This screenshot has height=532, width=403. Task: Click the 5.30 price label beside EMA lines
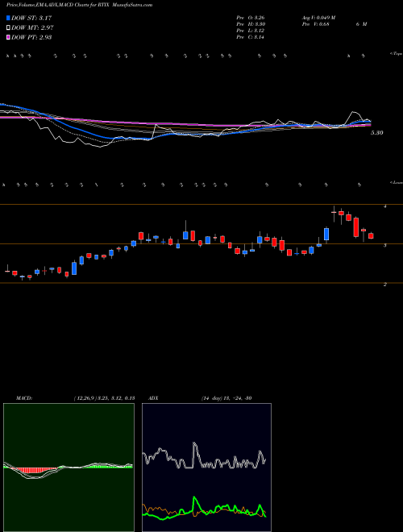coord(377,133)
